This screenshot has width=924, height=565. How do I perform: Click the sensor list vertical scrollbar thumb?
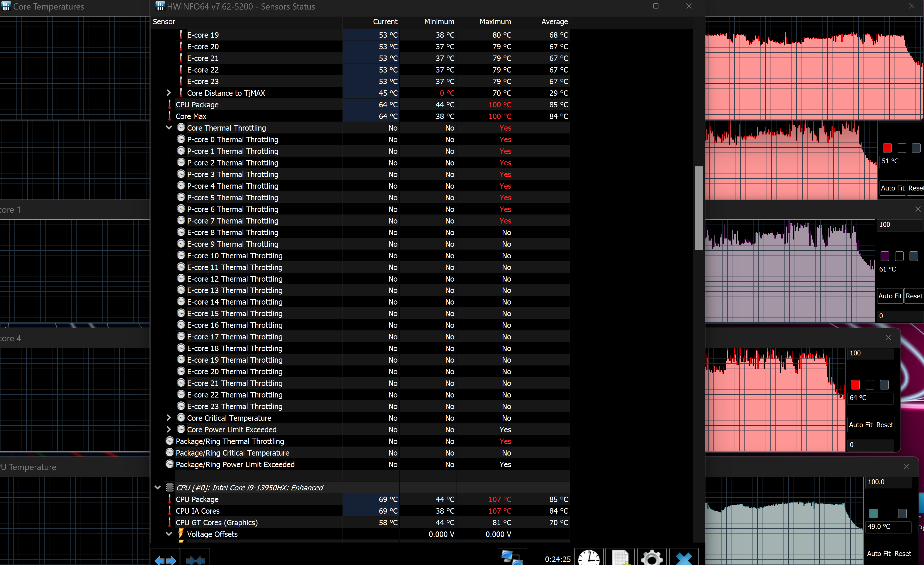[699, 208]
